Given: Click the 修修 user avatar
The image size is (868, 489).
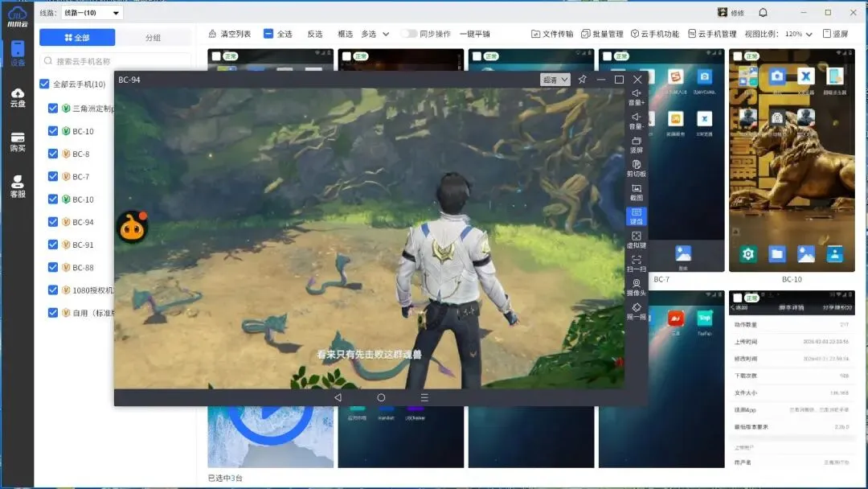Looking at the screenshot, I should point(723,12).
